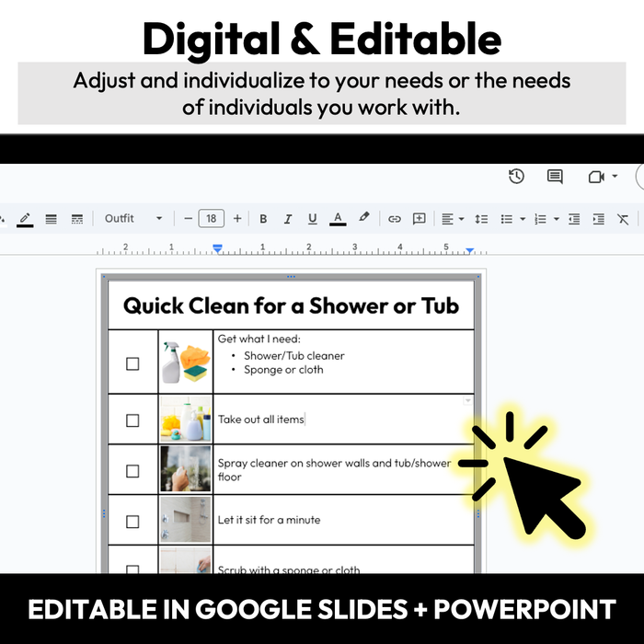Check the 'Let it sit for a minute' box
Viewport: 644px width, 644px height.
tap(132, 522)
